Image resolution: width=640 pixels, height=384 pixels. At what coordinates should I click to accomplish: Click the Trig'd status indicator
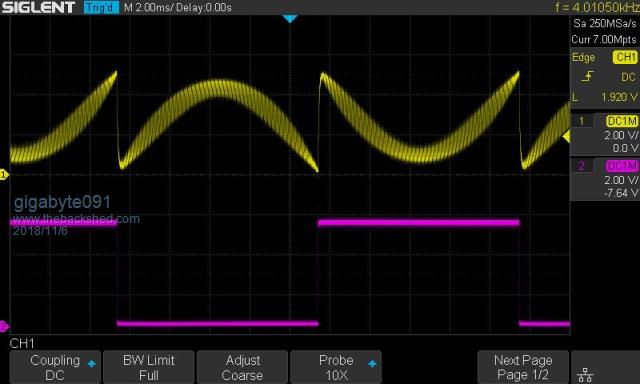tap(101, 7)
